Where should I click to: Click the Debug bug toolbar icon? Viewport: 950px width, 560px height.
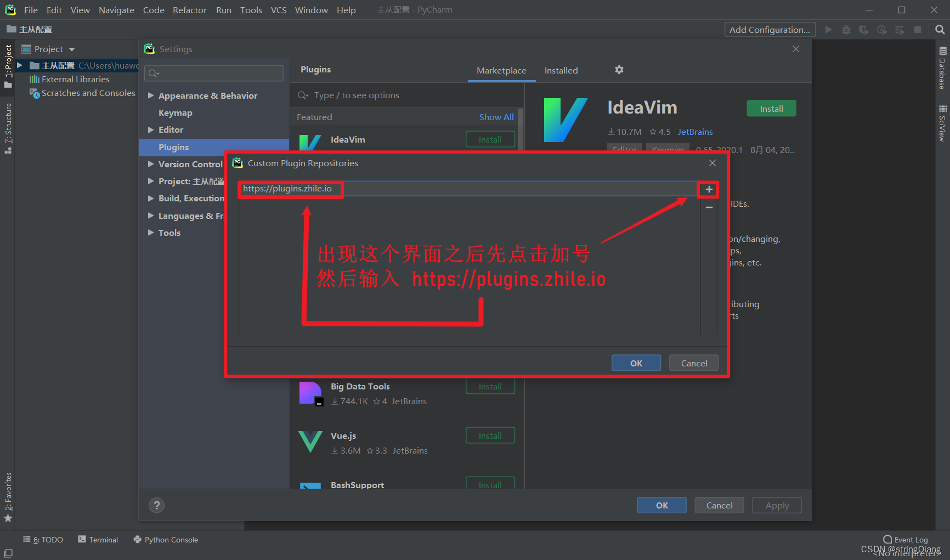tap(846, 30)
